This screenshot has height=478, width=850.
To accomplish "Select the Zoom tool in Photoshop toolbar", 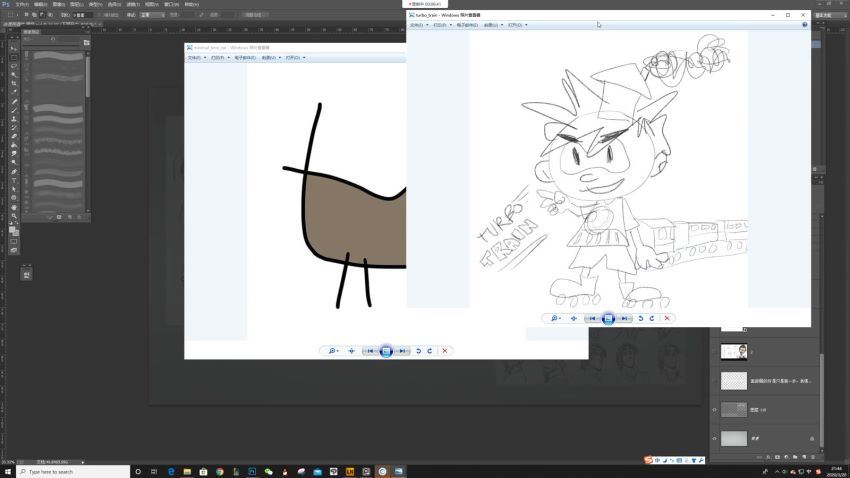I will [14, 216].
